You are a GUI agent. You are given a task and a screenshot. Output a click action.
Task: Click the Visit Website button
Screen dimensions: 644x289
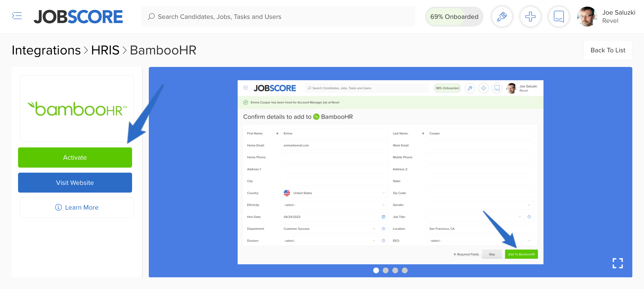click(75, 183)
